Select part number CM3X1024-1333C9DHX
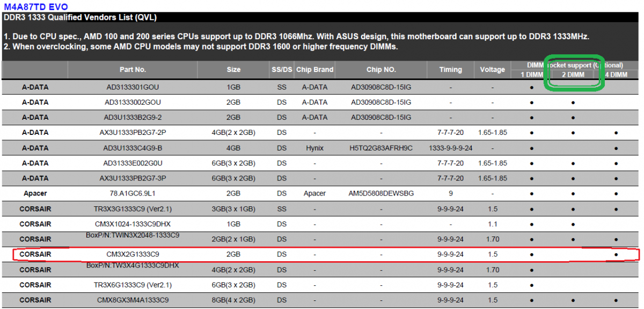644x309 pixels. 133,224
